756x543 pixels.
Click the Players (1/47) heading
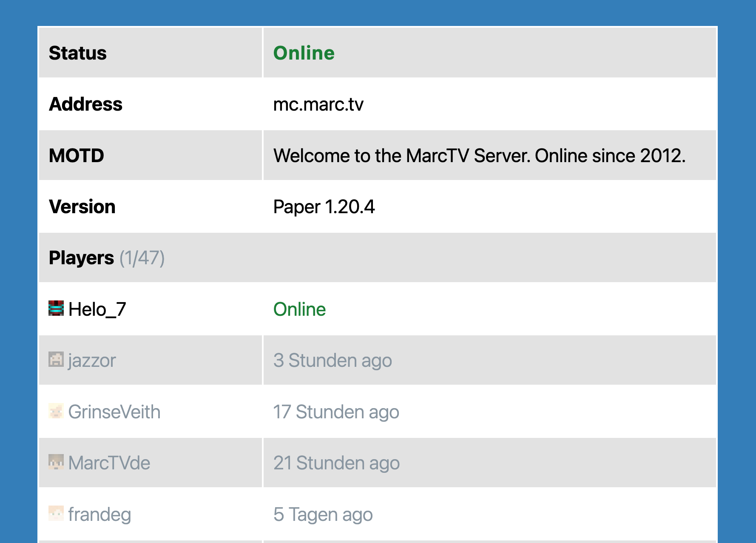(107, 258)
